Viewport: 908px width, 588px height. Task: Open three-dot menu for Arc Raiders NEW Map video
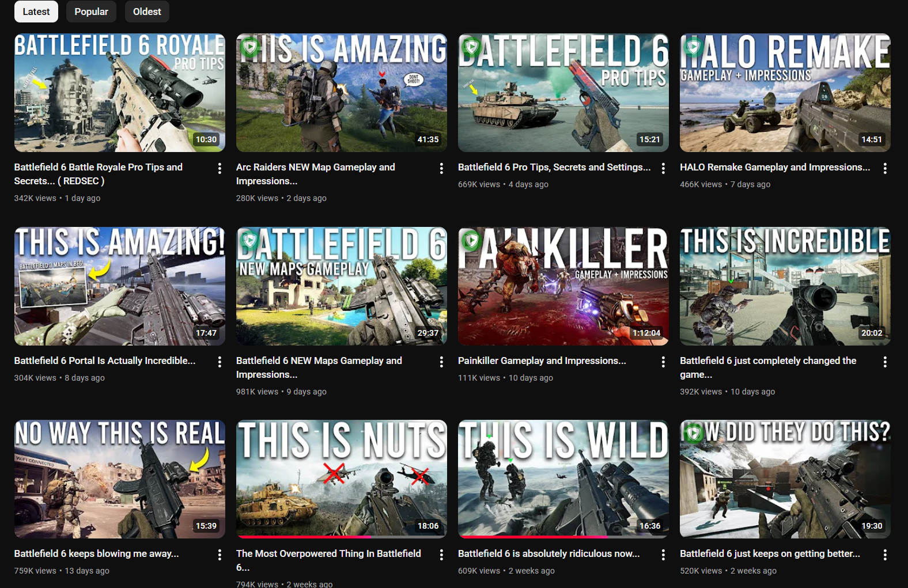point(441,168)
